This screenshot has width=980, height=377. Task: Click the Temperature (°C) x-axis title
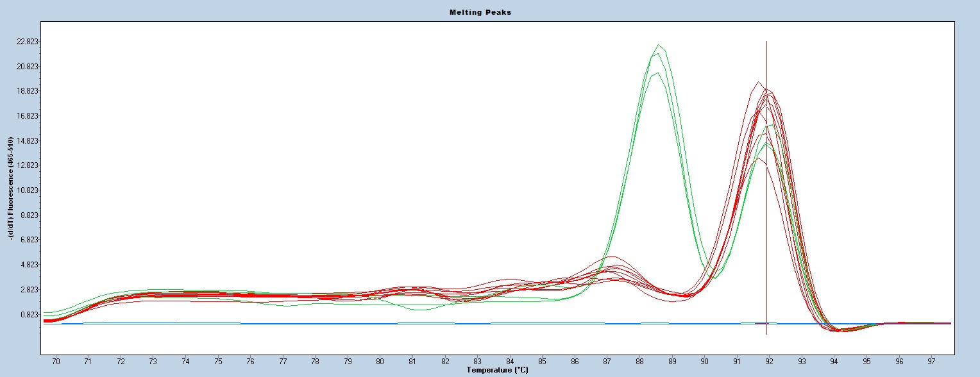pos(498,370)
